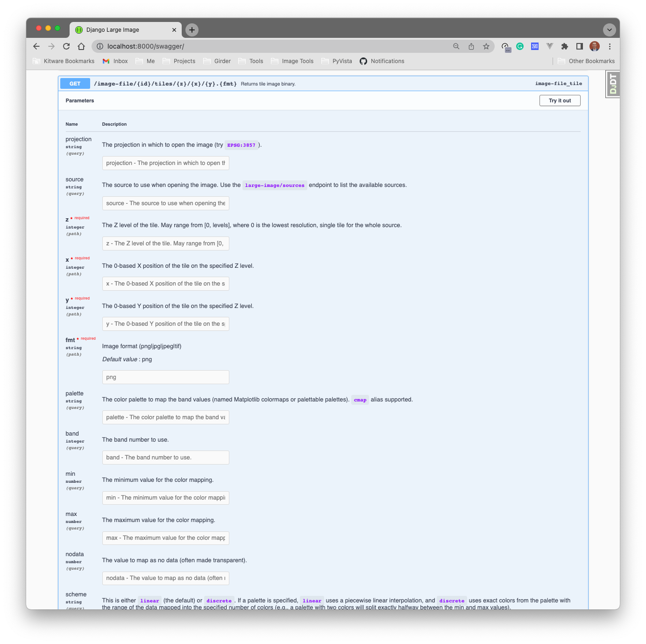The height and width of the screenshot is (644, 646).
Task: Open a new browser tab
Action: click(192, 30)
